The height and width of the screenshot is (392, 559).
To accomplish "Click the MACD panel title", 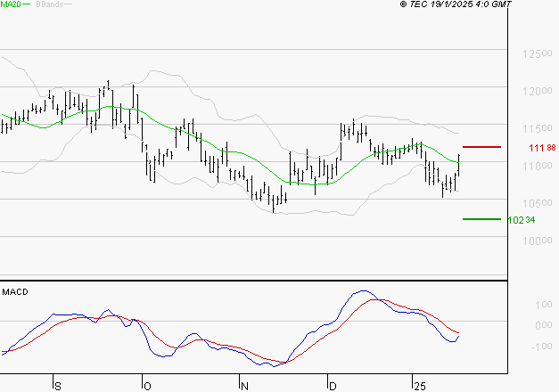I will pos(15,292).
